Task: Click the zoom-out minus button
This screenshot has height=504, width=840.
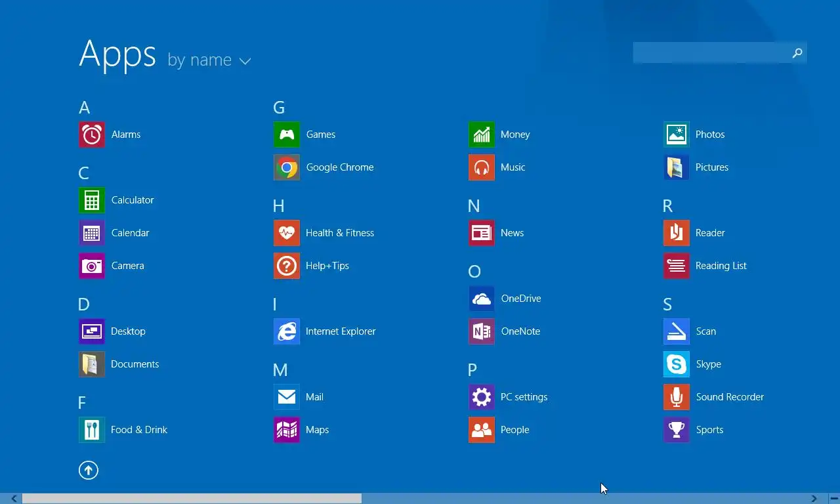Action: [x=833, y=499]
